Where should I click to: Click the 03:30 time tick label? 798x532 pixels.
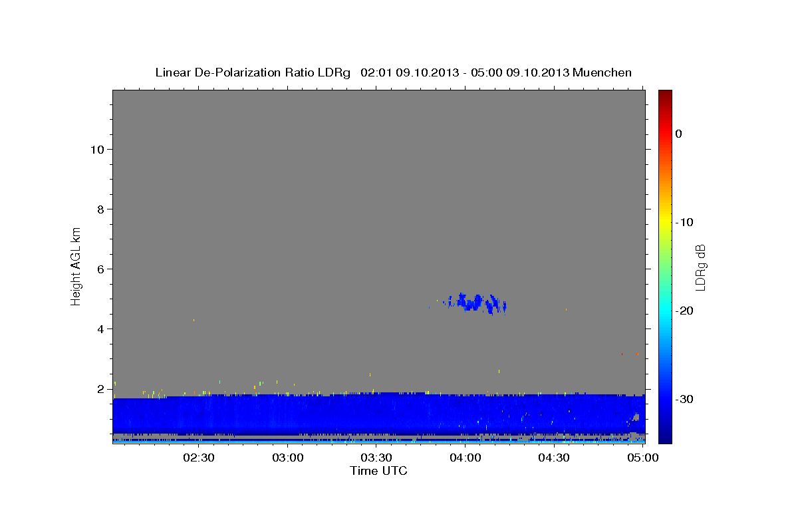click(x=376, y=458)
